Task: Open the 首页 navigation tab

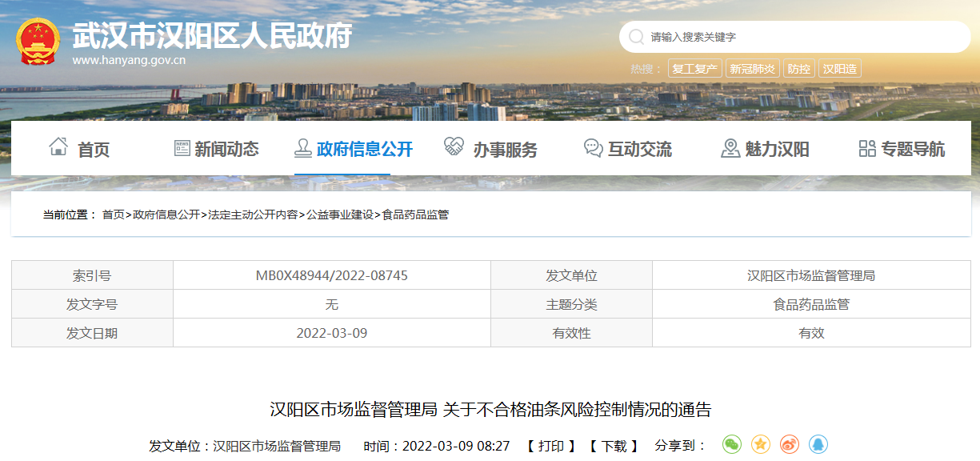Action: click(x=94, y=150)
